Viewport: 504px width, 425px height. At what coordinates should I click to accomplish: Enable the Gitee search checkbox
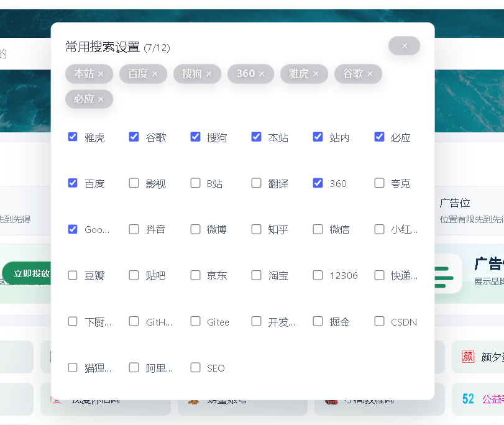[195, 321]
